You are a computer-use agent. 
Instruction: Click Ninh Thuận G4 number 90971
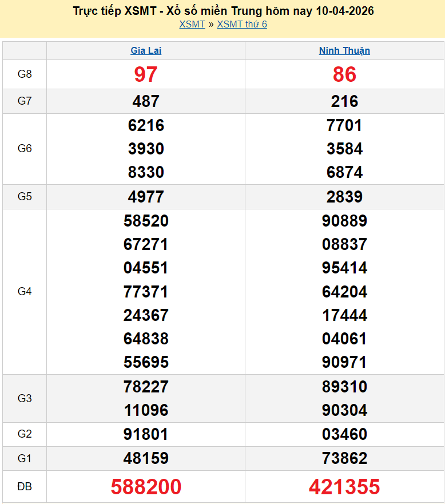click(x=344, y=362)
